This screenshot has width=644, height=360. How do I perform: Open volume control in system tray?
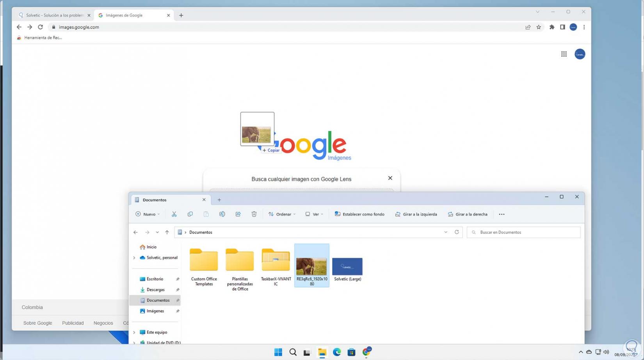click(606, 352)
